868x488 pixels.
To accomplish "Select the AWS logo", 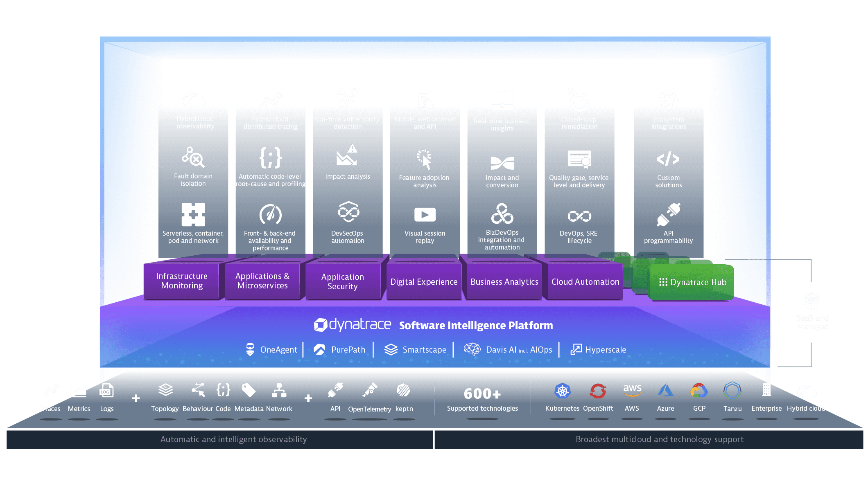I will tap(632, 390).
